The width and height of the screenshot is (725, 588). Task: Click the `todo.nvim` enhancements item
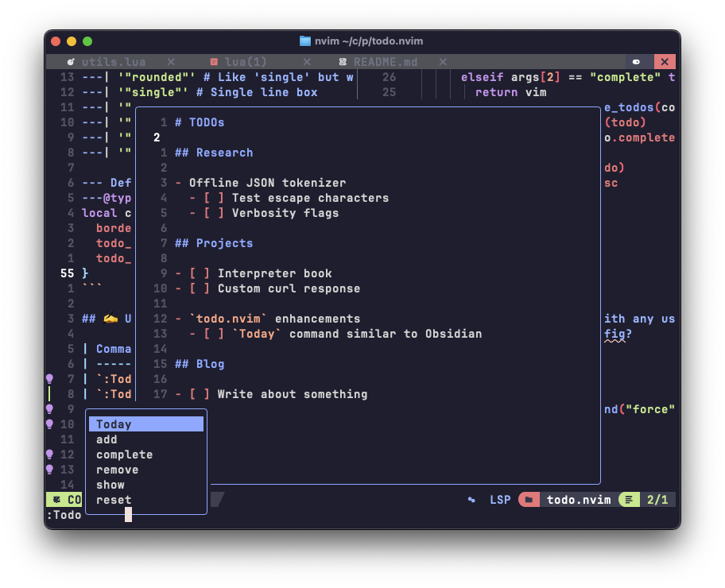[x=274, y=319]
